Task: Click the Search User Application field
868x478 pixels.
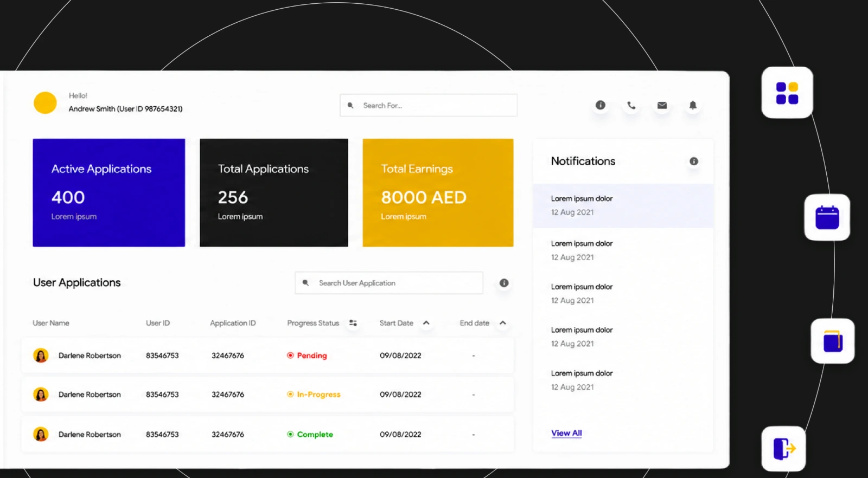Action: pos(389,283)
